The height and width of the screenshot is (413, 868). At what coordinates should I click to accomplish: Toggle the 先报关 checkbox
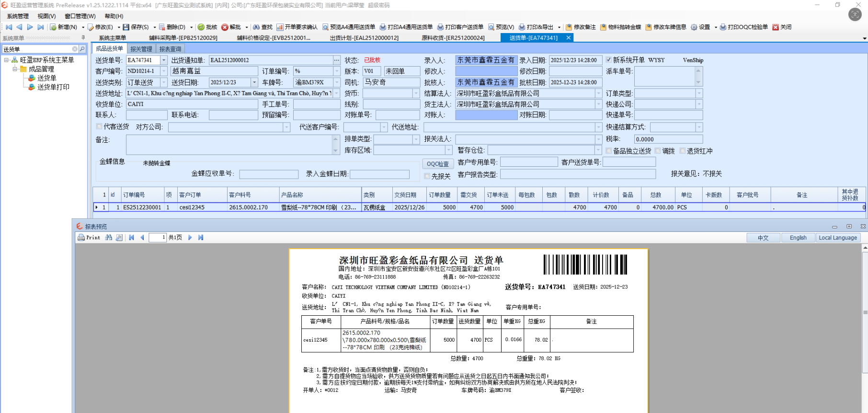click(x=427, y=176)
